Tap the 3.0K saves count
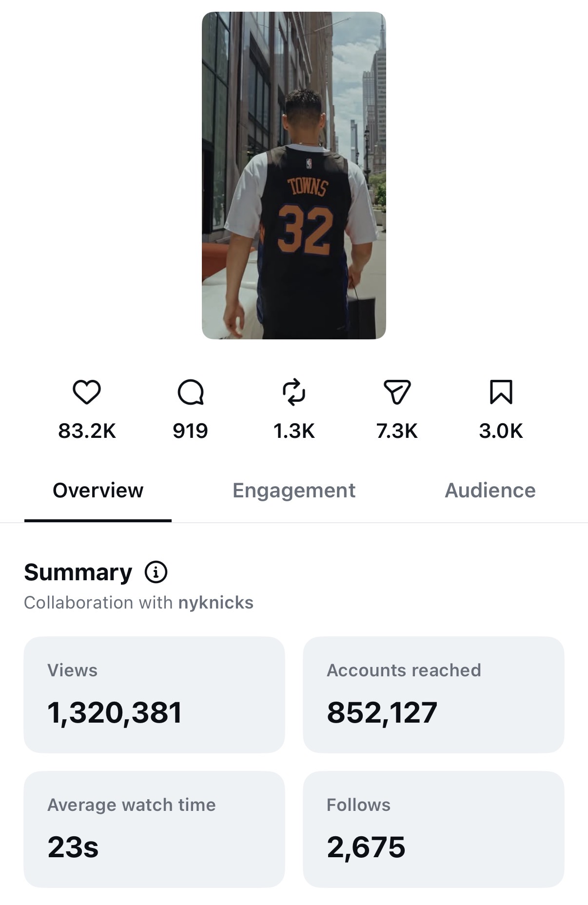This screenshot has height=905, width=588. [501, 431]
